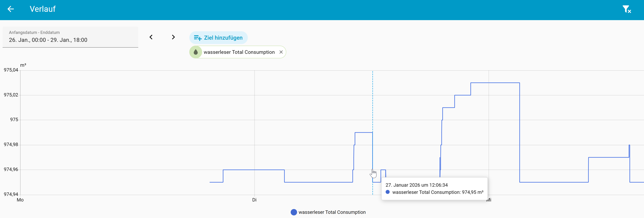This screenshot has height=218, width=644.
Task: Go to previous date range
Action: point(151,37)
